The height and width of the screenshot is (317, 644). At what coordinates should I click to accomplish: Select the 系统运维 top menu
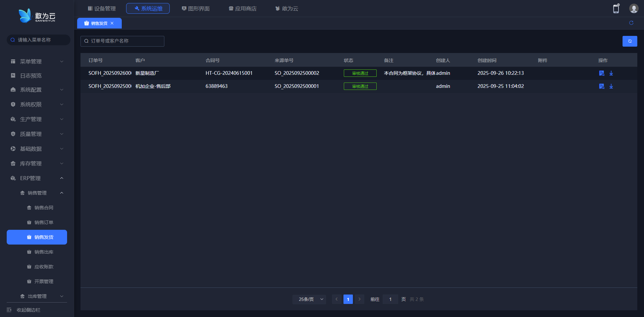click(x=148, y=8)
